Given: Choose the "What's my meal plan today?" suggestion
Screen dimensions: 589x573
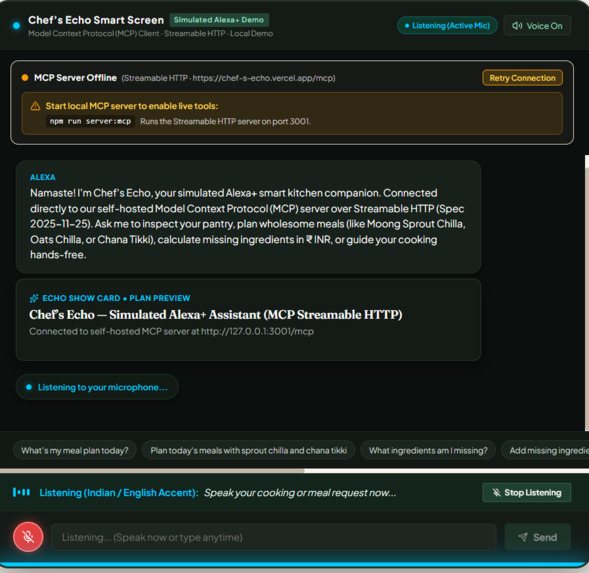Looking at the screenshot, I should 75,450.
